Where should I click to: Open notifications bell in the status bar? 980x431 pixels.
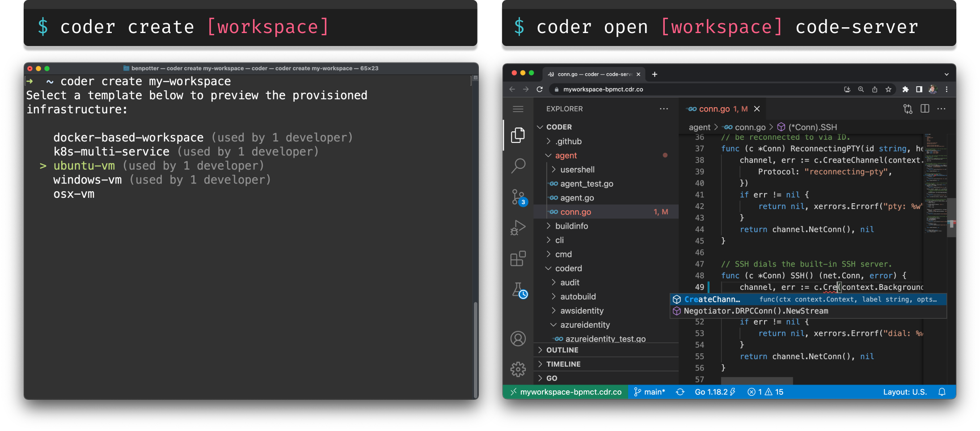coord(942,392)
